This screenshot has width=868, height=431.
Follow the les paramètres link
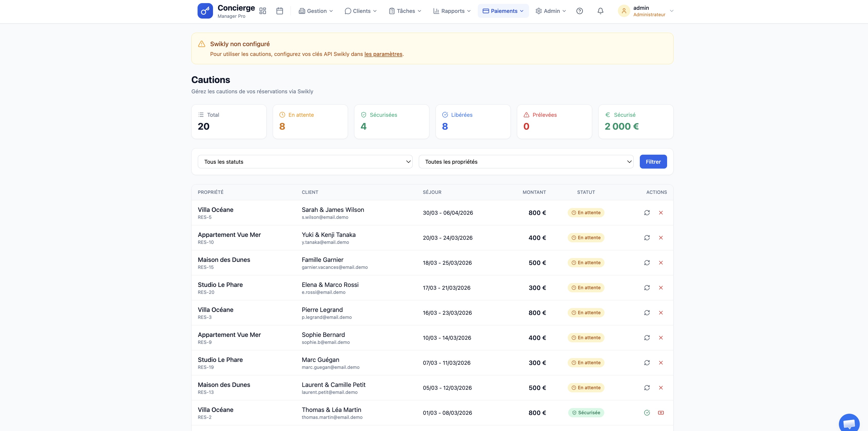tap(383, 54)
